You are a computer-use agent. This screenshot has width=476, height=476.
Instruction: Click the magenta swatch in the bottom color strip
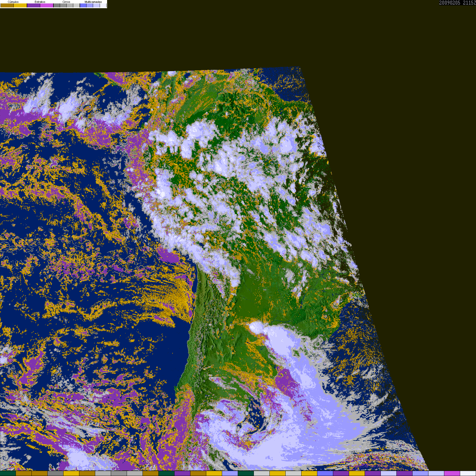[x=452, y=473]
